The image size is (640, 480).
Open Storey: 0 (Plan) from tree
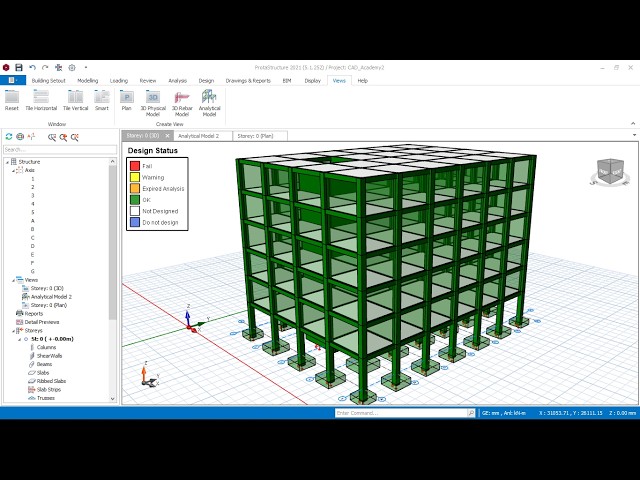pos(49,305)
